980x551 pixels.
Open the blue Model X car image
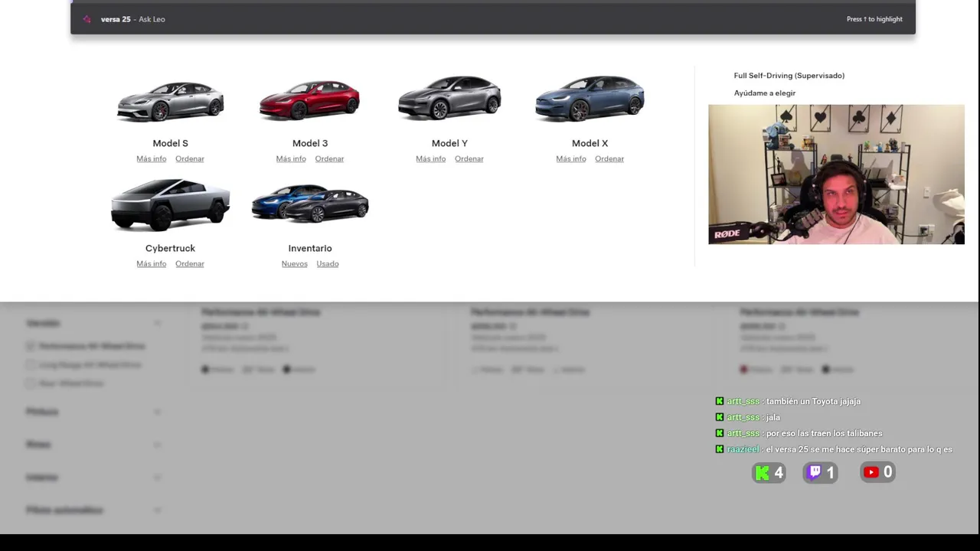tap(590, 99)
